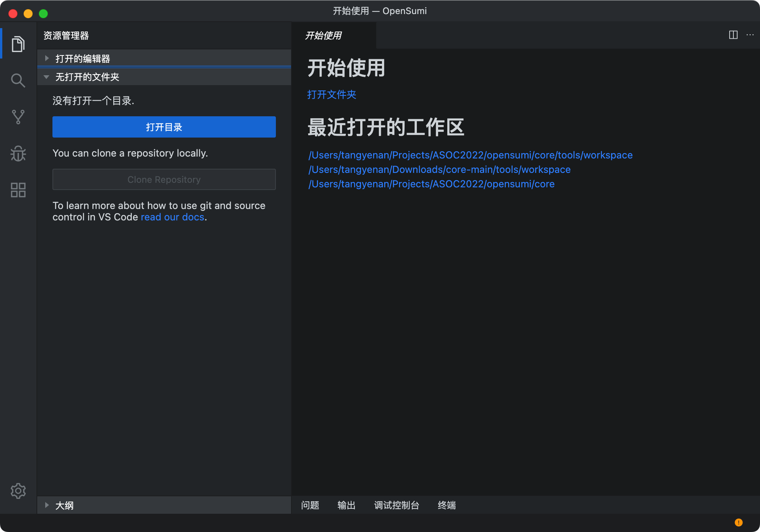760x532 pixels.
Task: Open the Extensions view
Action: 18,190
